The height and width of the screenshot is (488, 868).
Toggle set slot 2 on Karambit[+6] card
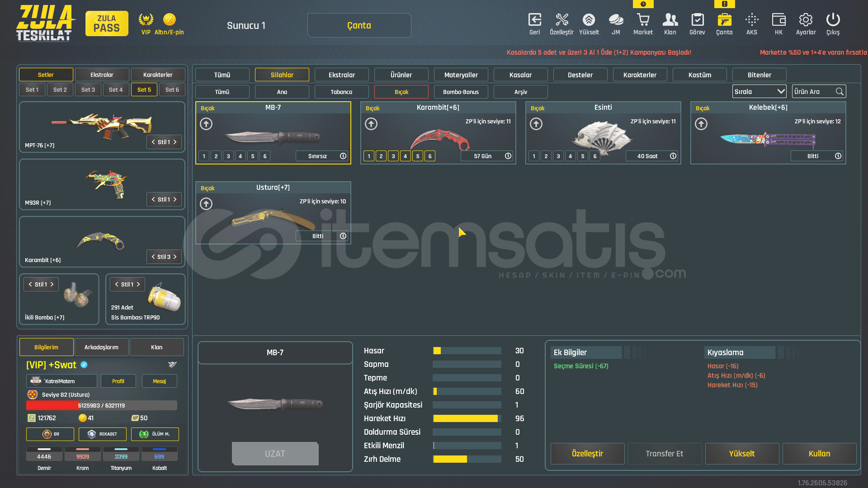[381, 156]
